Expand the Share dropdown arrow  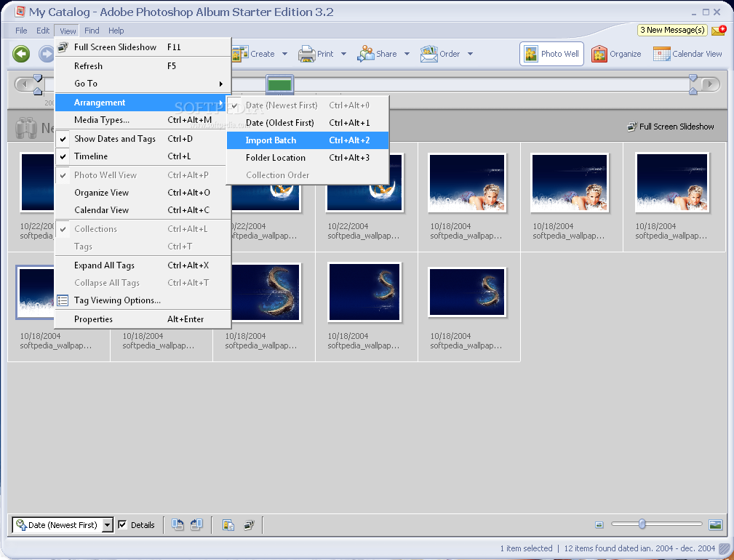(x=407, y=54)
